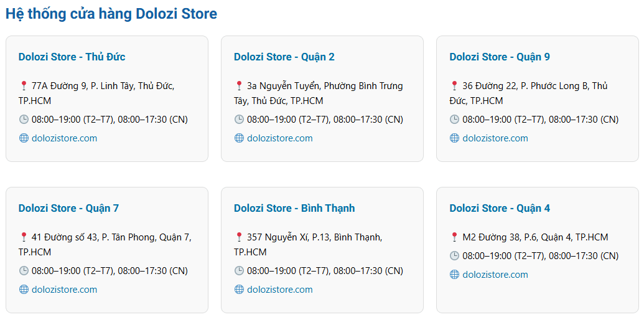Click the location pin beside M2 Đường 38
Viewport: 644px width, 322px height.
[x=454, y=237]
